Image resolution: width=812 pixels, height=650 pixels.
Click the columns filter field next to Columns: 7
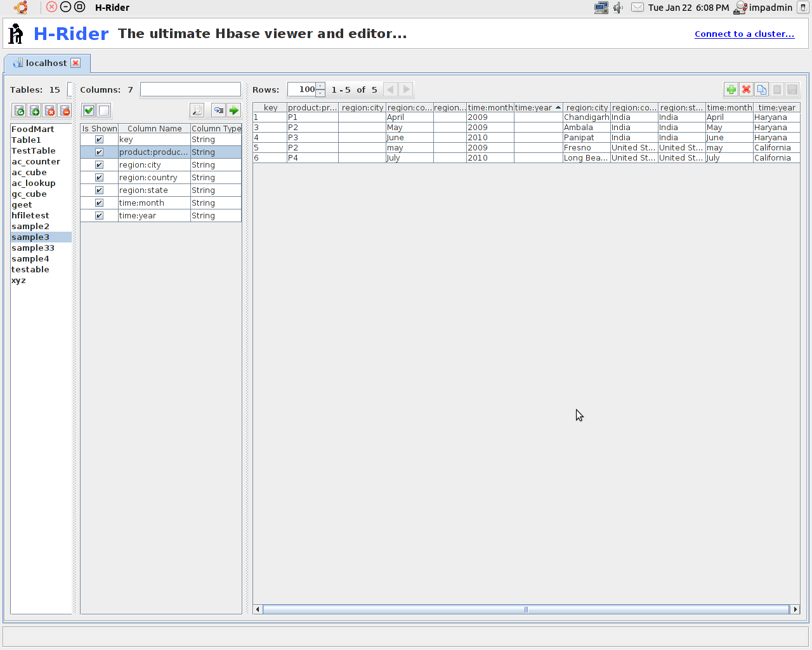(x=190, y=90)
